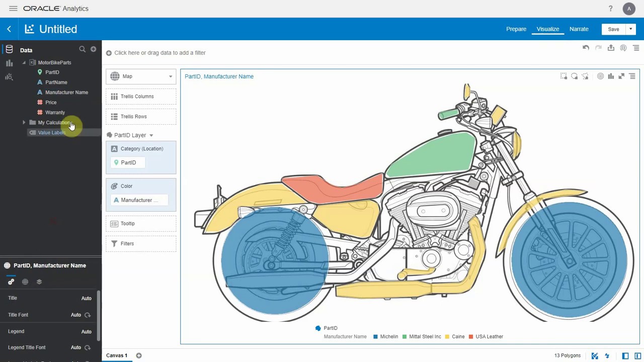Switch to the Prepare tab
The height and width of the screenshot is (362, 644).
pos(516,29)
